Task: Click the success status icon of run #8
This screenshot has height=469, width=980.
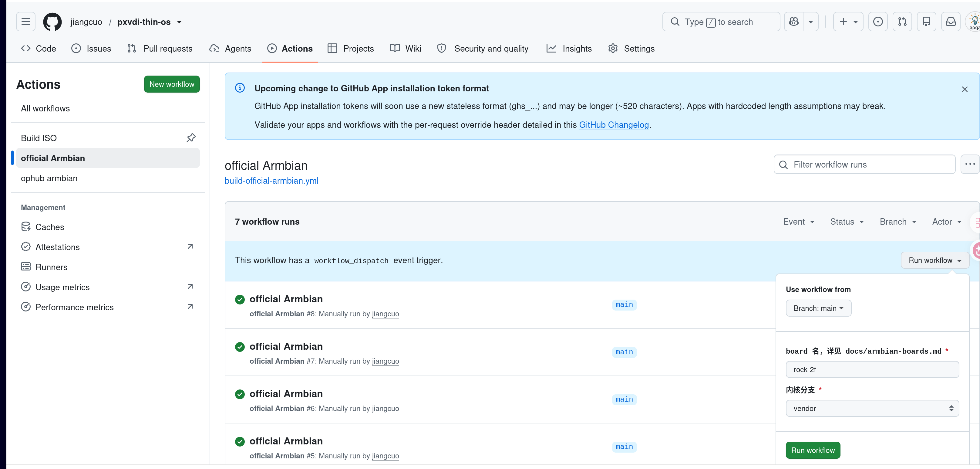Action: point(240,300)
